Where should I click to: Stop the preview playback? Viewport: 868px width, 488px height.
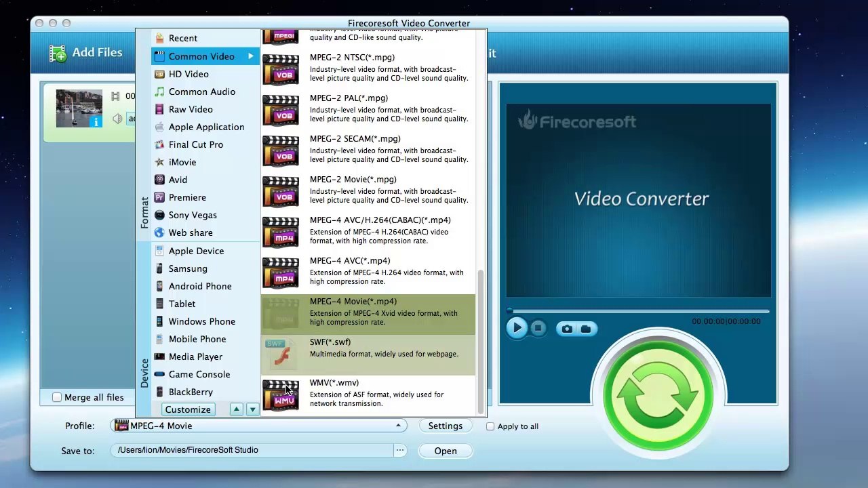click(538, 328)
